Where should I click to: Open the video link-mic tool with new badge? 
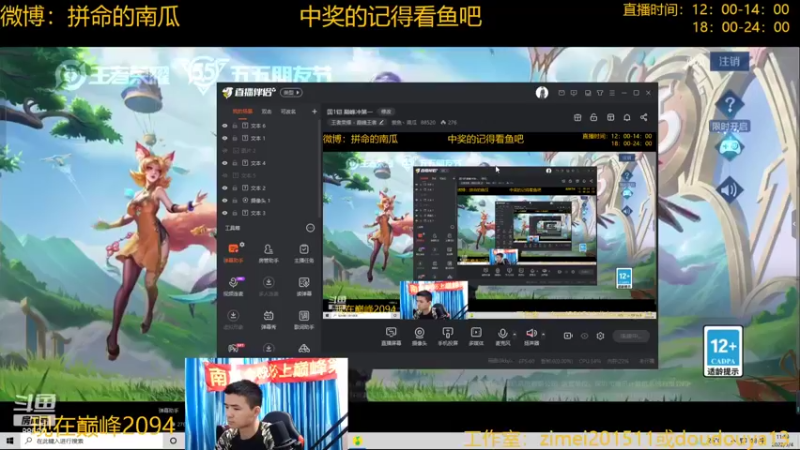[234, 286]
